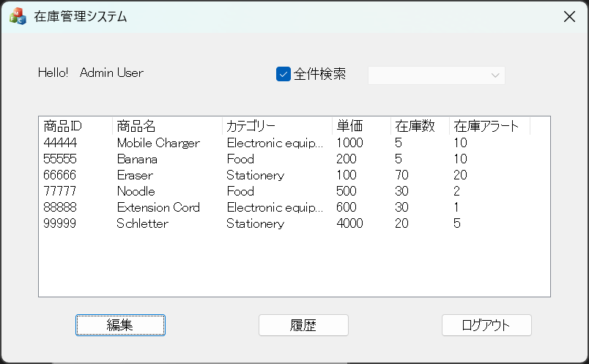Click the 編集 button
Image resolution: width=589 pixels, height=364 pixels.
tap(120, 325)
